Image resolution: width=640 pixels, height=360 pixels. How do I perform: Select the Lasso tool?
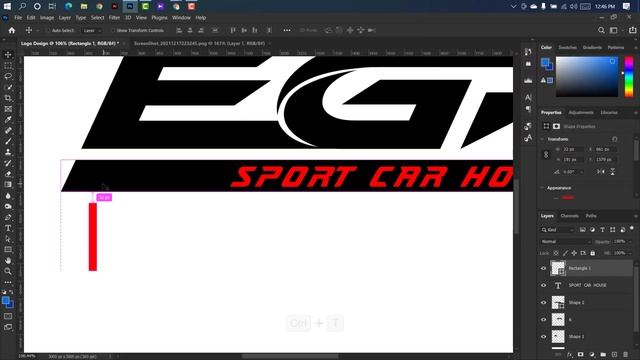pos(8,76)
